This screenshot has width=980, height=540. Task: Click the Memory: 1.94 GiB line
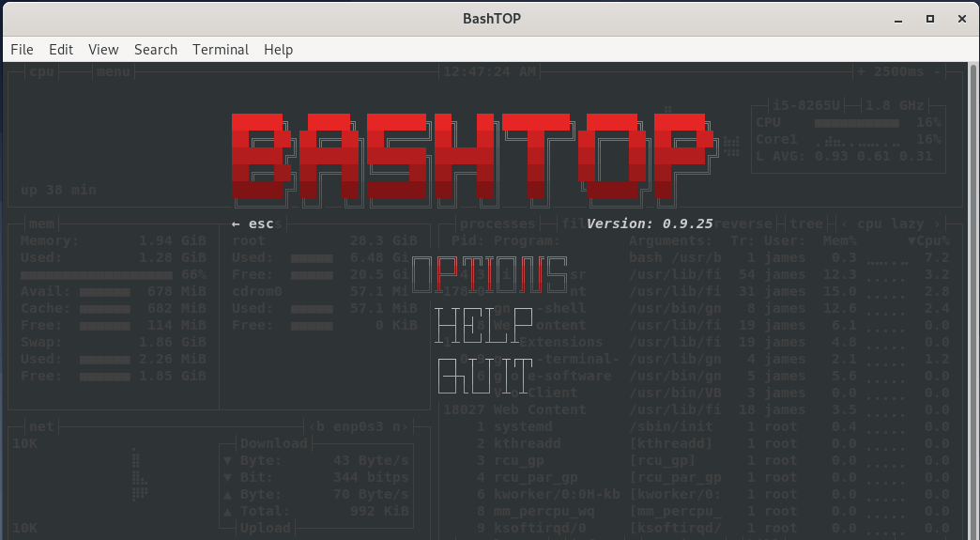tap(114, 240)
